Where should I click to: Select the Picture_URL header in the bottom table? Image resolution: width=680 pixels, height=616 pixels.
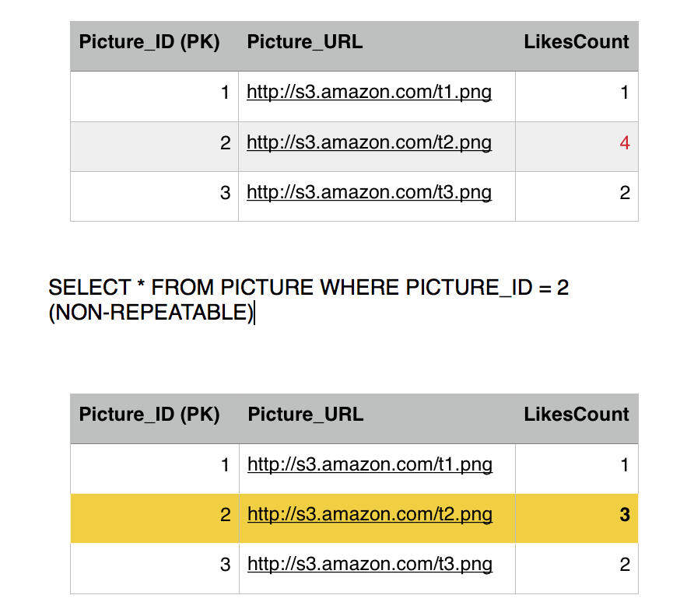pos(306,415)
